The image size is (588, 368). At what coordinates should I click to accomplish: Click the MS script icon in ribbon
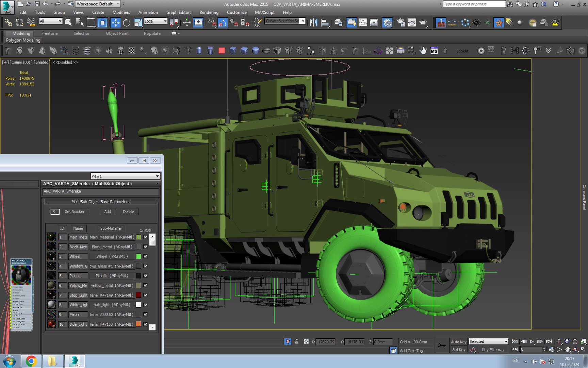pos(434,51)
